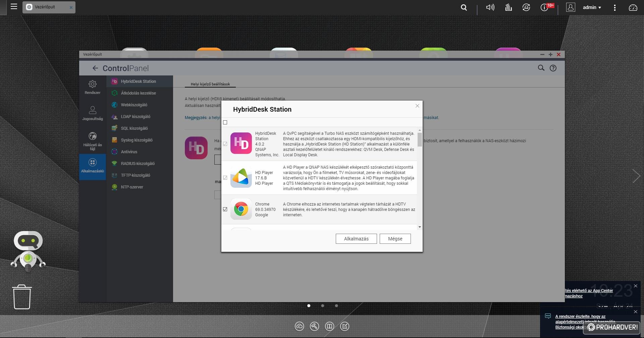The width and height of the screenshot is (644, 338).
Task: Open Átkódolás kezelése sidebar entry
Action: coord(140,93)
